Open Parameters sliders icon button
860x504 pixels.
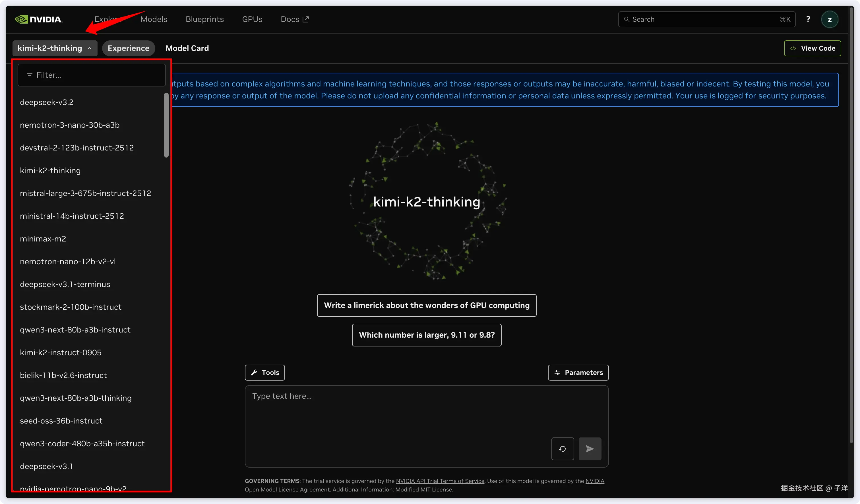pos(578,373)
